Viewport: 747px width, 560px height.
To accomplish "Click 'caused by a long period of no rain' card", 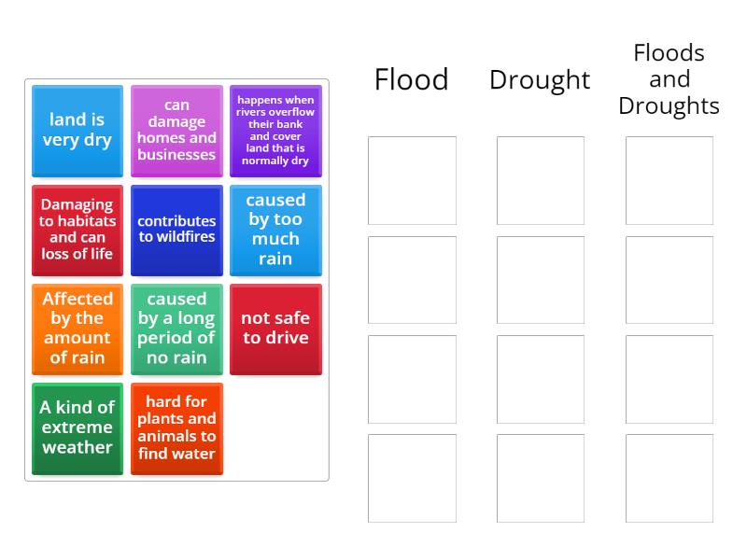I will pyautogui.click(x=176, y=329).
